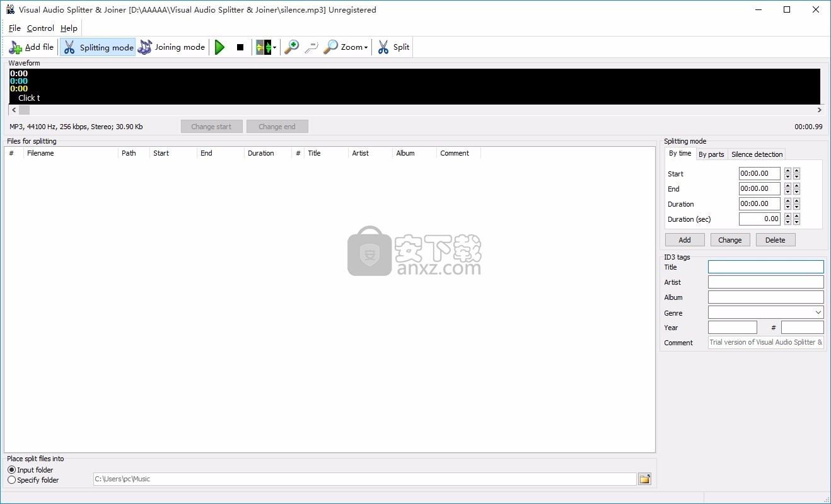
Task: Increase Start time with leftmost up arrow
Action: [787, 171]
